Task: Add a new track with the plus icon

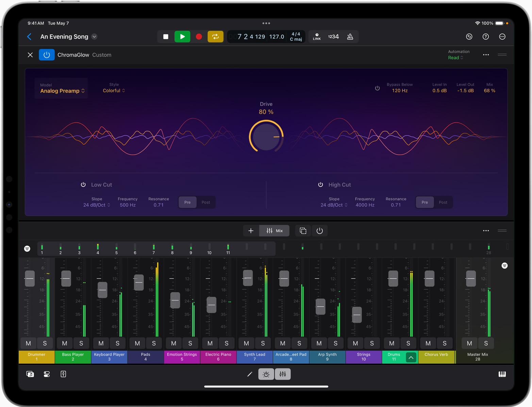Action: click(x=251, y=230)
